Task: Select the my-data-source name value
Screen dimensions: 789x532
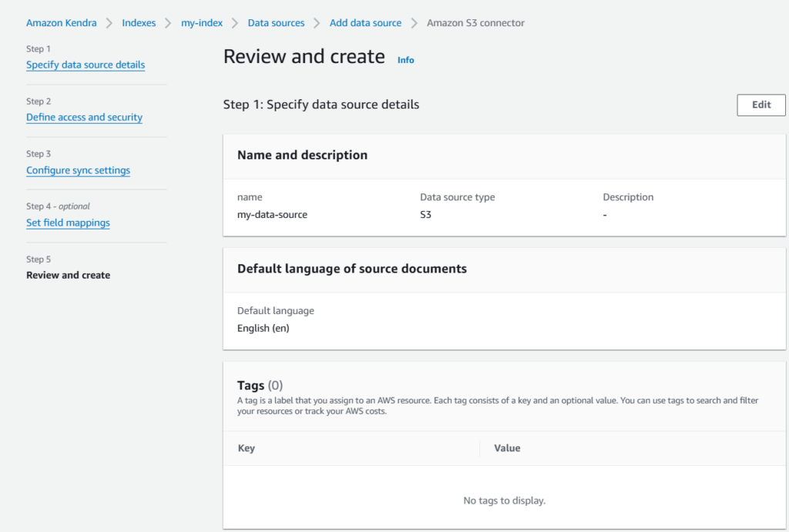Action: click(x=272, y=215)
